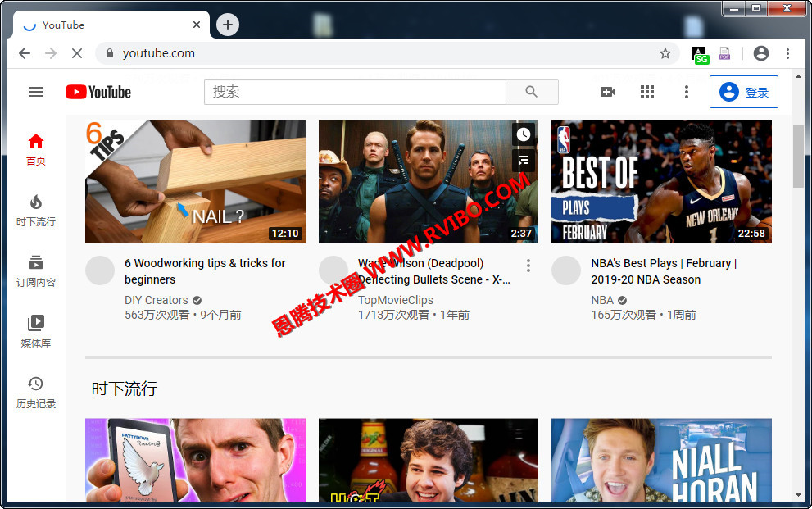This screenshot has width=812, height=509.
Task: Click the site lock icon
Action: 109,53
